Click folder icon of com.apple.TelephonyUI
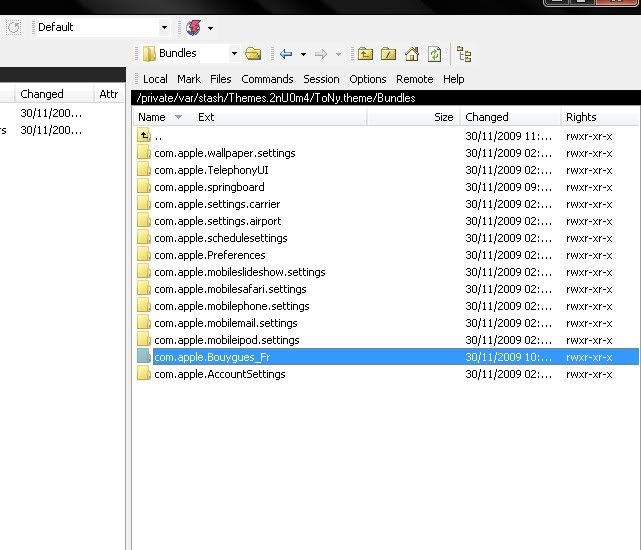 coord(144,170)
